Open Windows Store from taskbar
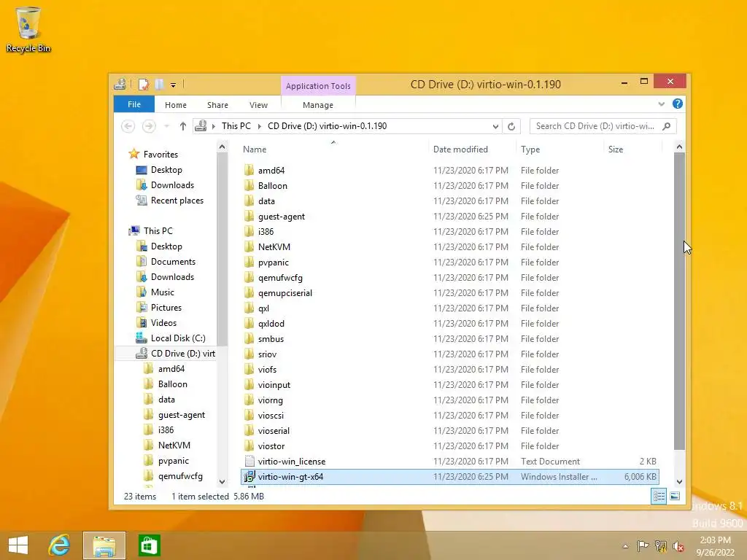Viewport: 747px width, 560px height. pyautogui.click(x=149, y=545)
